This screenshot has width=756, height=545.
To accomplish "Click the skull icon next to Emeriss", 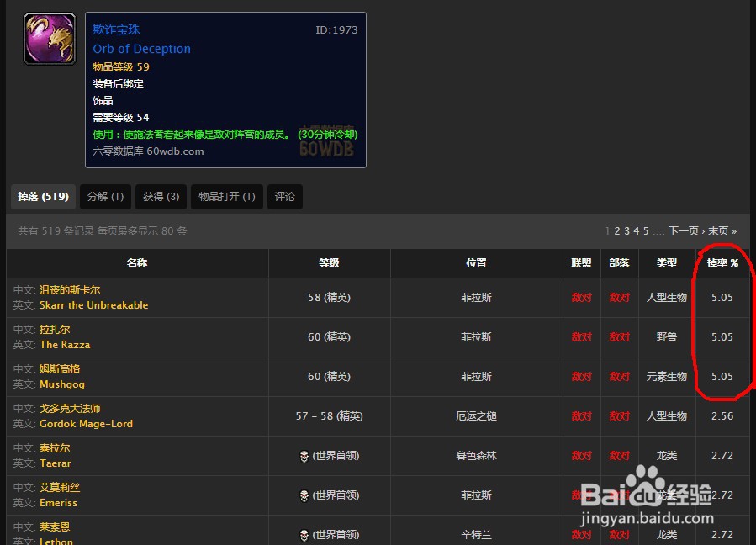I will click(x=304, y=495).
